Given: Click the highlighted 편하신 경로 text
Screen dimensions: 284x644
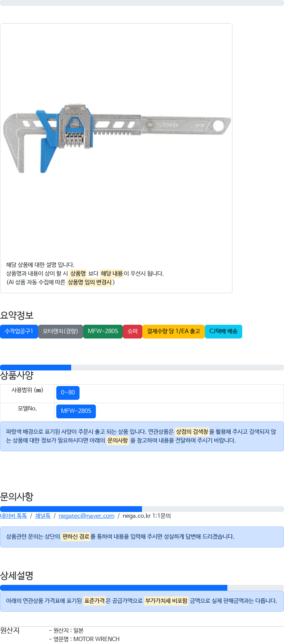Looking at the screenshot, I should (x=76, y=537).
